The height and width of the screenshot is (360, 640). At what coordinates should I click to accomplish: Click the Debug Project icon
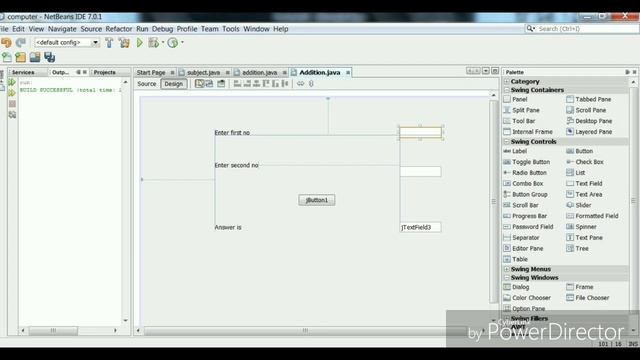pyautogui.click(x=153, y=42)
